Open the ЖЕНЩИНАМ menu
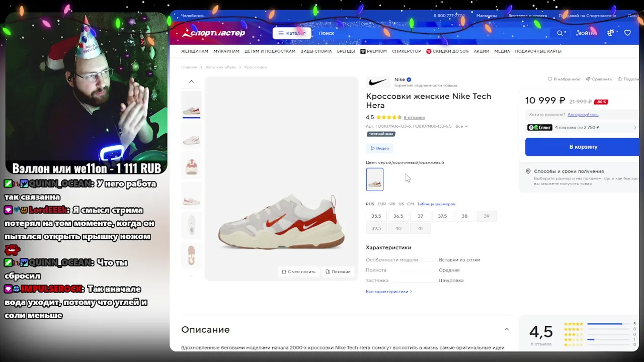Screen dimensions: 644x362 point(195,51)
